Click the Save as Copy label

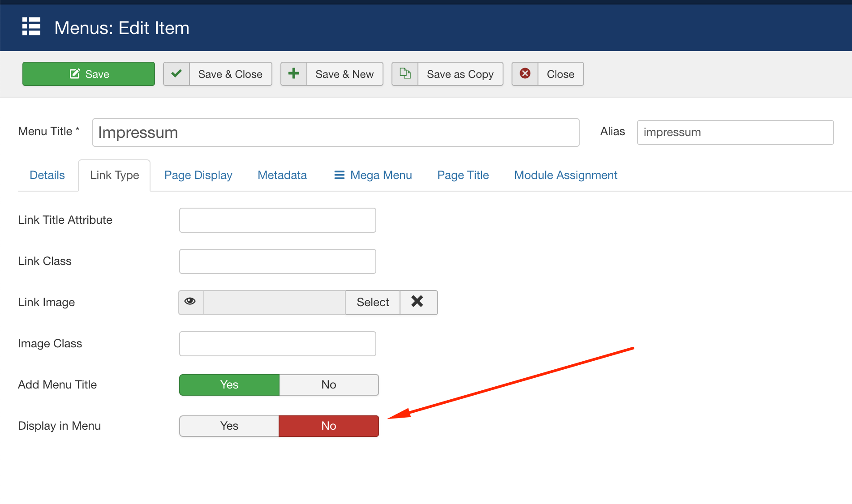tap(460, 74)
